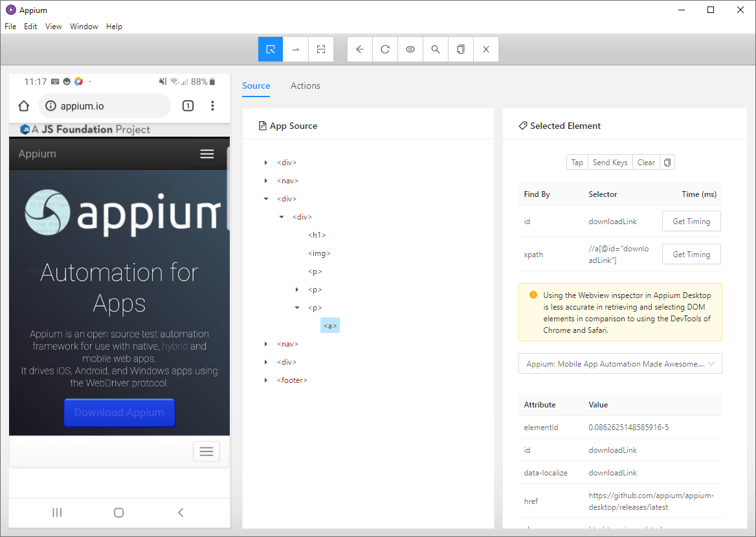Collapse the expanded third div node
This screenshot has height=537, width=756.
(265, 198)
